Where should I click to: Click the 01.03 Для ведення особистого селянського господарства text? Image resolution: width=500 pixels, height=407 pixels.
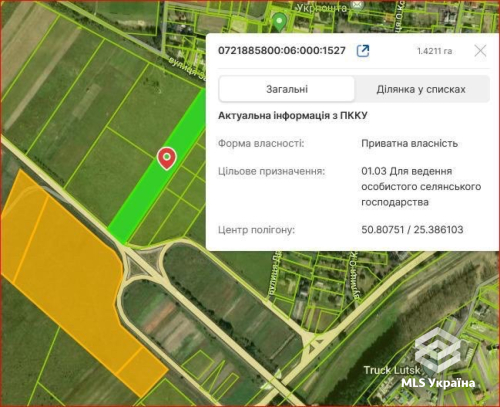[421, 186]
